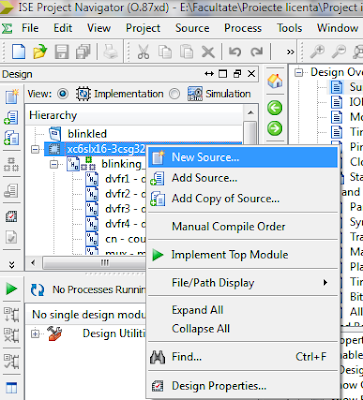Click the Add Source icon in the Design sidebar

tap(11, 117)
